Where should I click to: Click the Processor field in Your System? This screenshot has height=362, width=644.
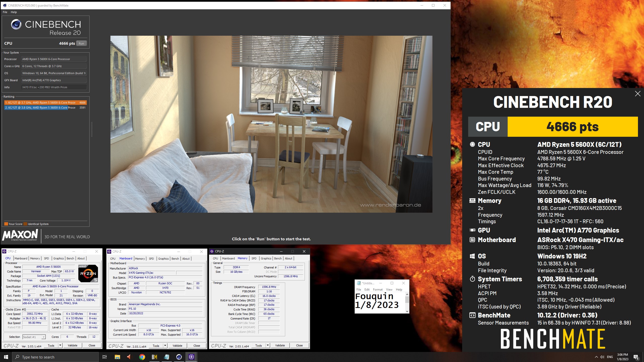pos(54,59)
